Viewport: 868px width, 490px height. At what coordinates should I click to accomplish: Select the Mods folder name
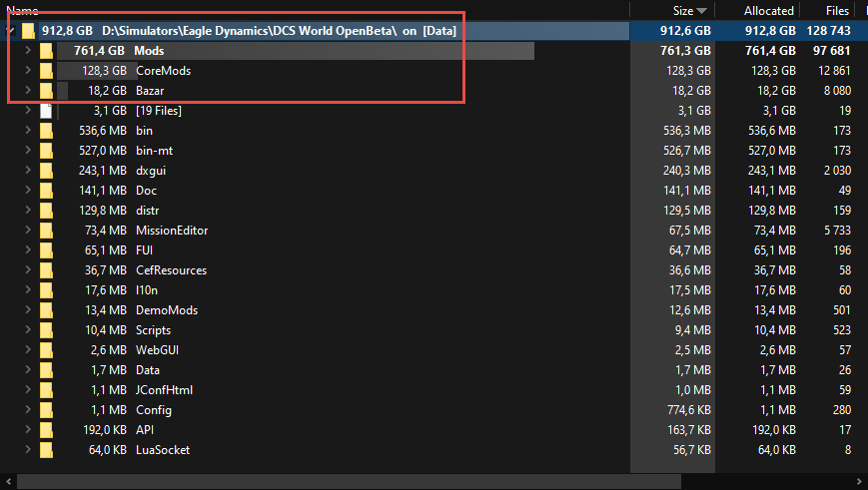149,51
